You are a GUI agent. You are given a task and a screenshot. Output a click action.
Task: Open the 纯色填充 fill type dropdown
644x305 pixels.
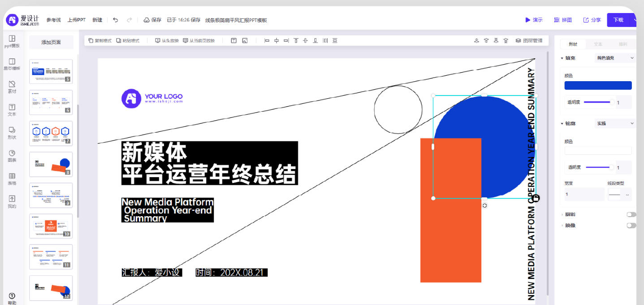(615, 58)
